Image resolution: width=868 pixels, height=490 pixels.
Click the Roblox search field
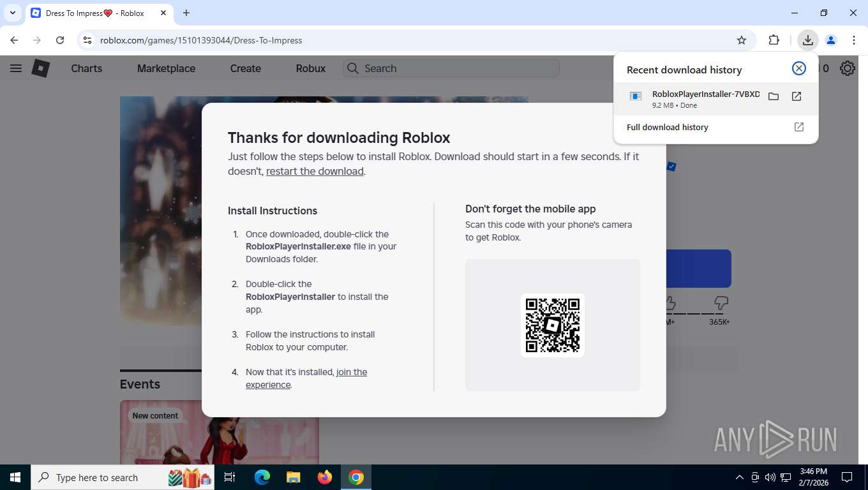point(451,68)
